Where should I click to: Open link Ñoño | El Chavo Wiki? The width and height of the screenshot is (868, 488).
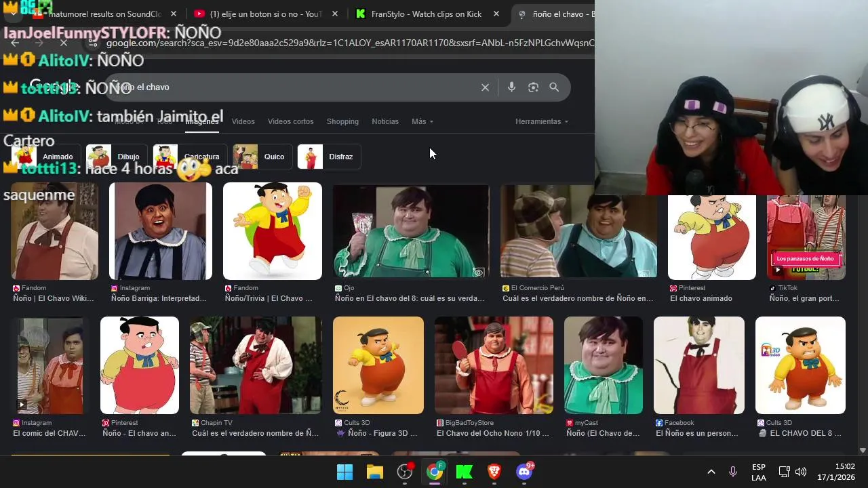tap(54, 298)
